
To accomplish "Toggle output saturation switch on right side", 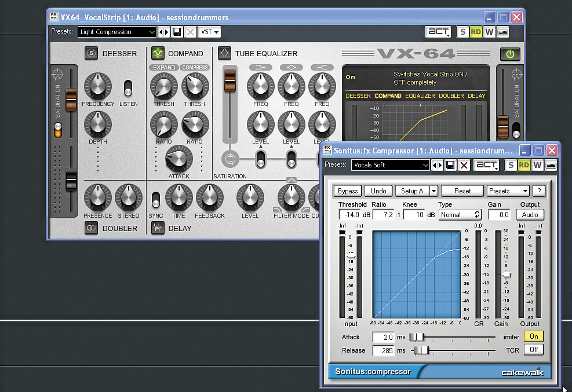I will pyautogui.click(x=516, y=130).
